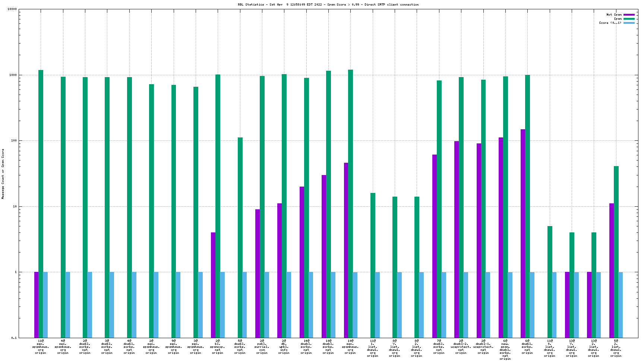Click the green Spam bar for 5@ dnsbl.sorbs.net
This screenshot has width=644, height=362.
[240, 238]
